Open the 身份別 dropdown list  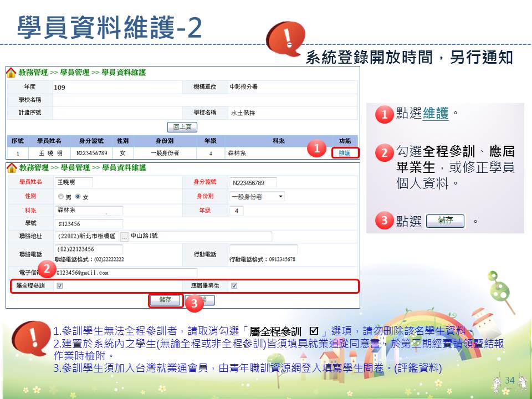point(257,197)
